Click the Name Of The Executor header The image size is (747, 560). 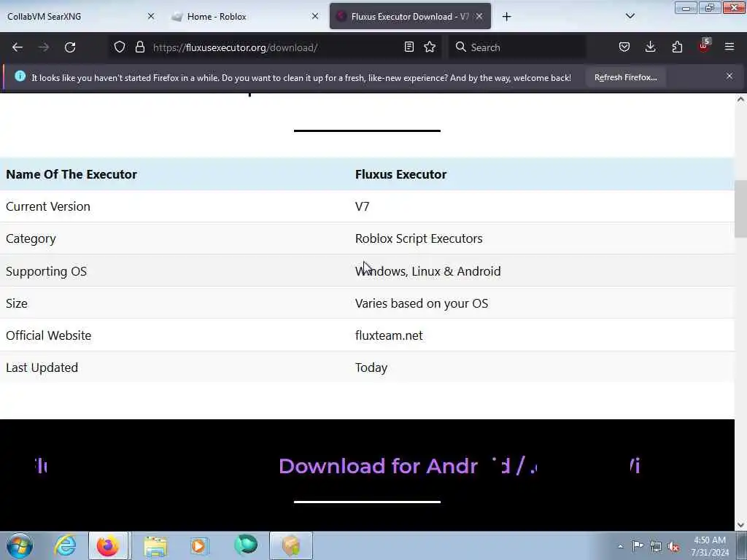tap(71, 174)
